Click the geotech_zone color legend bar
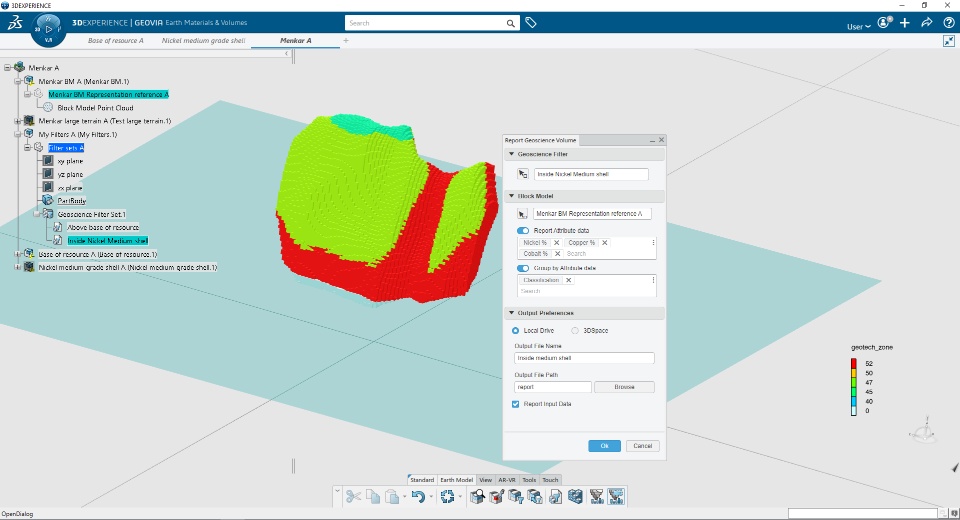The width and height of the screenshot is (960, 520). 853,387
